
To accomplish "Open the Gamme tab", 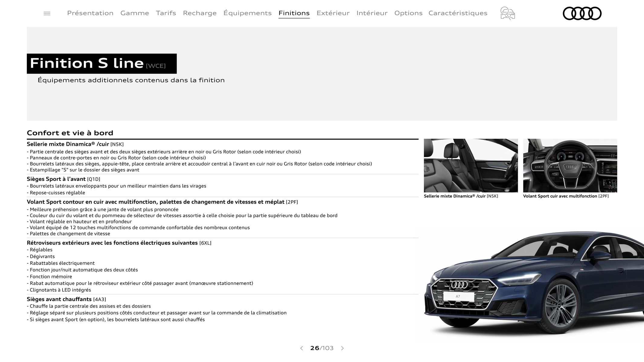I will (x=135, y=13).
